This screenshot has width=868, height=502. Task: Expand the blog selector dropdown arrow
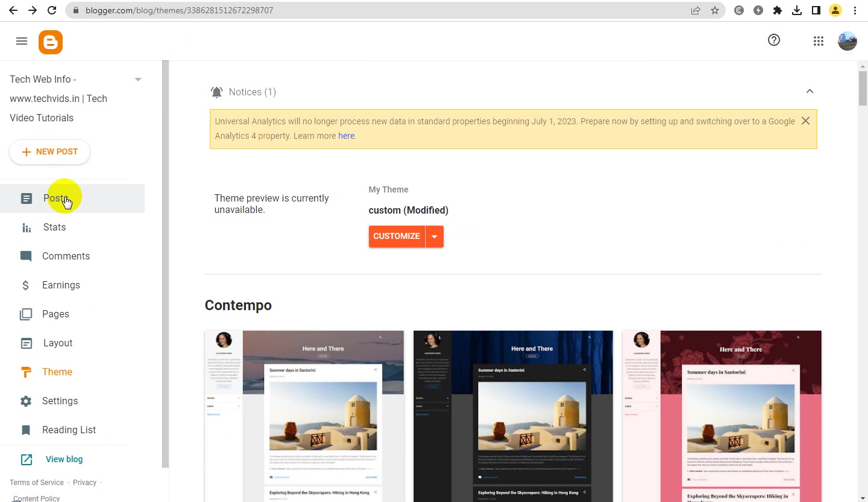138,80
